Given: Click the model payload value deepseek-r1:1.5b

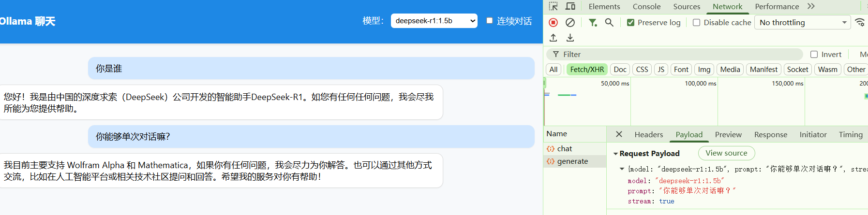Looking at the screenshot, I should (x=690, y=181).
